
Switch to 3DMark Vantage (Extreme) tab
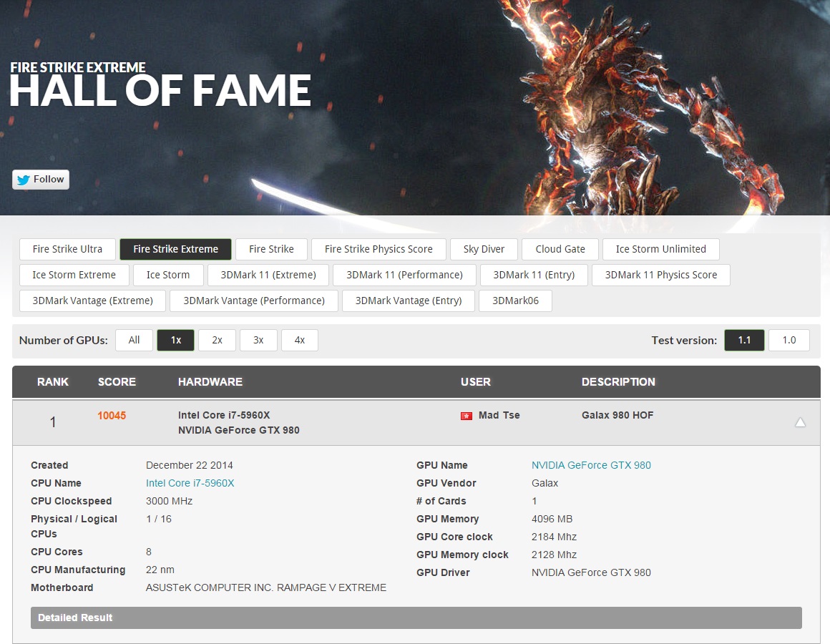coord(92,301)
